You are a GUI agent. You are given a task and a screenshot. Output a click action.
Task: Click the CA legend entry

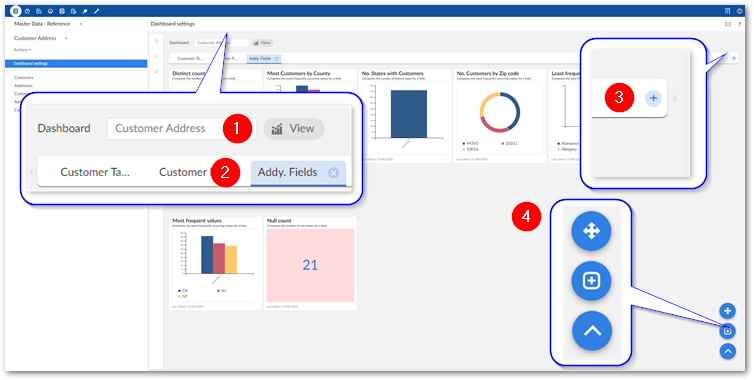(183, 291)
